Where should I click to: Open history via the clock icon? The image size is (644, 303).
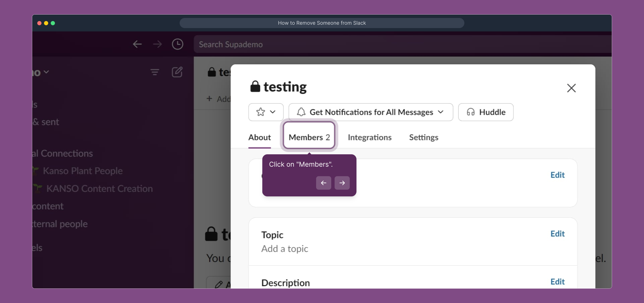(x=177, y=44)
